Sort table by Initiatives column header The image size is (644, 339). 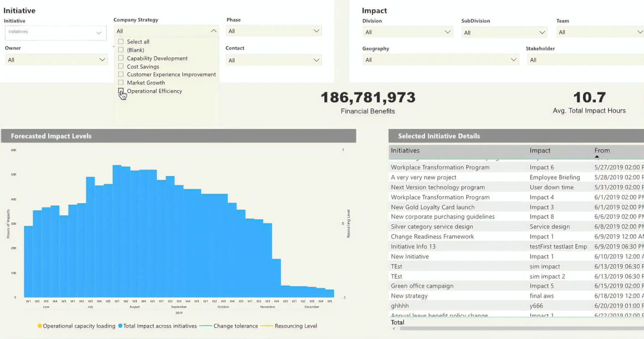pyautogui.click(x=405, y=151)
